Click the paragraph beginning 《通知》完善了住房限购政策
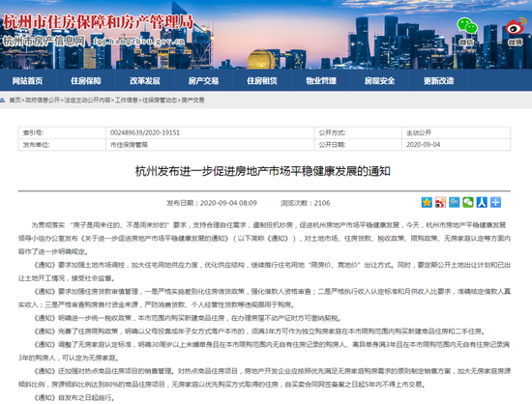The width and height of the screenshot is (532, 404). 259,332
